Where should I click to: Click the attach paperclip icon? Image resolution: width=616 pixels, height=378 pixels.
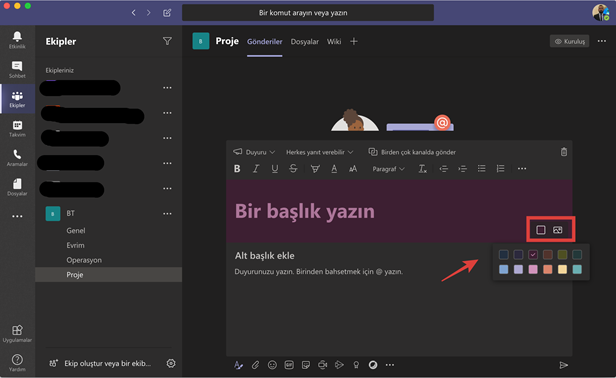(x=255, y=365)
